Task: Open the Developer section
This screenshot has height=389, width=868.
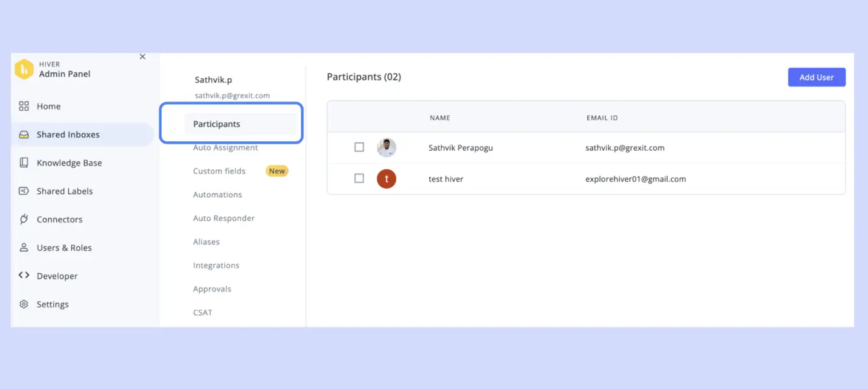Action: click(x=57, y=276)
